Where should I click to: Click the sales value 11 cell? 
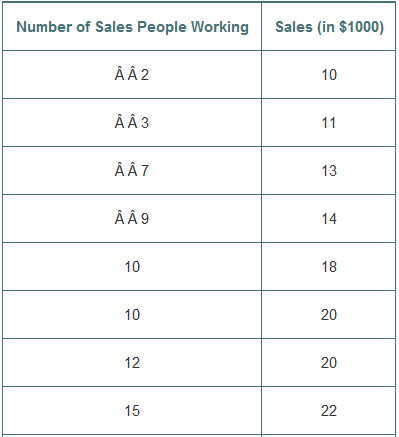tap(329, 123)
